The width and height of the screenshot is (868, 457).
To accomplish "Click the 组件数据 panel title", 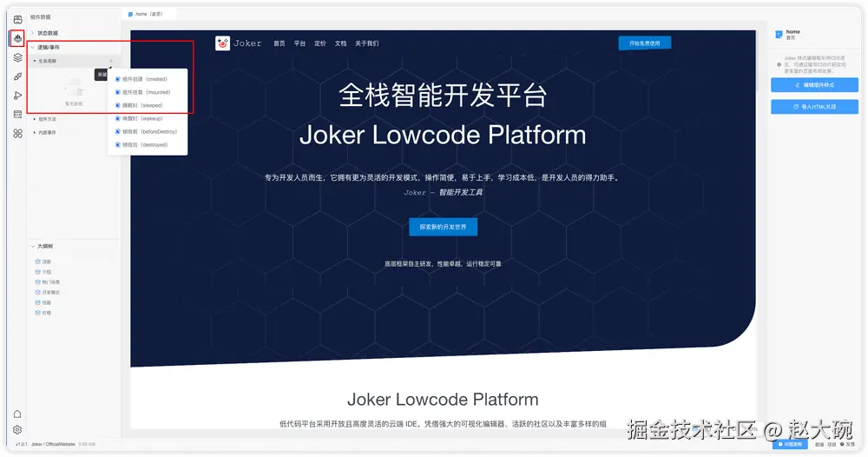I will 41,17.
